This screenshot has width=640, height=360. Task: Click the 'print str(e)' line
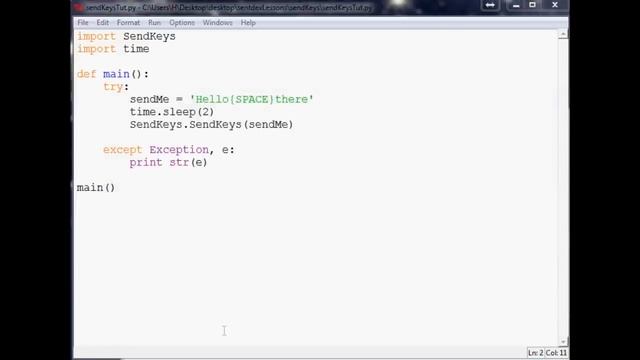click(169, 162)
